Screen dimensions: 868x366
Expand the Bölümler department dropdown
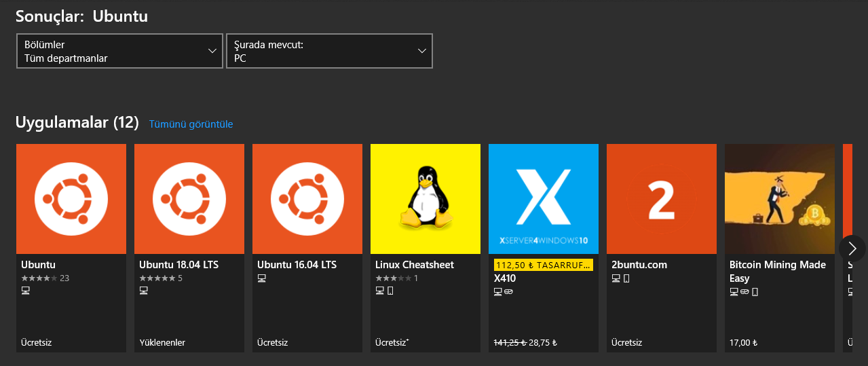click(119, 51)
